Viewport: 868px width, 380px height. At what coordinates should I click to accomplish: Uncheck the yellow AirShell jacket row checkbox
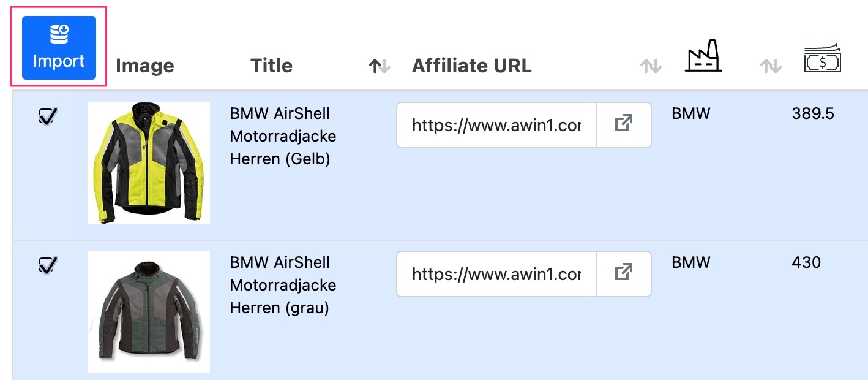[48, 115]
